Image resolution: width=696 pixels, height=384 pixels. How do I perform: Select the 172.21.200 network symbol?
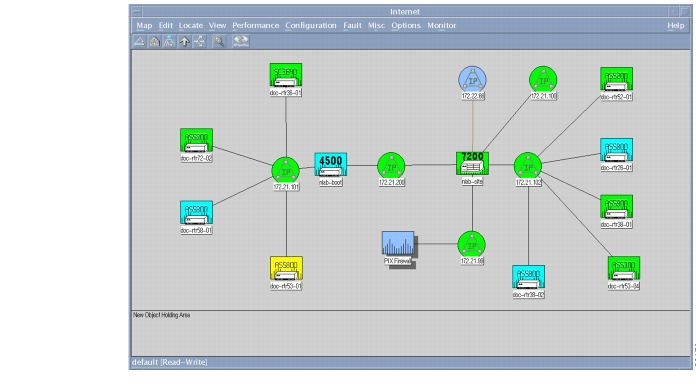point(391,166)
